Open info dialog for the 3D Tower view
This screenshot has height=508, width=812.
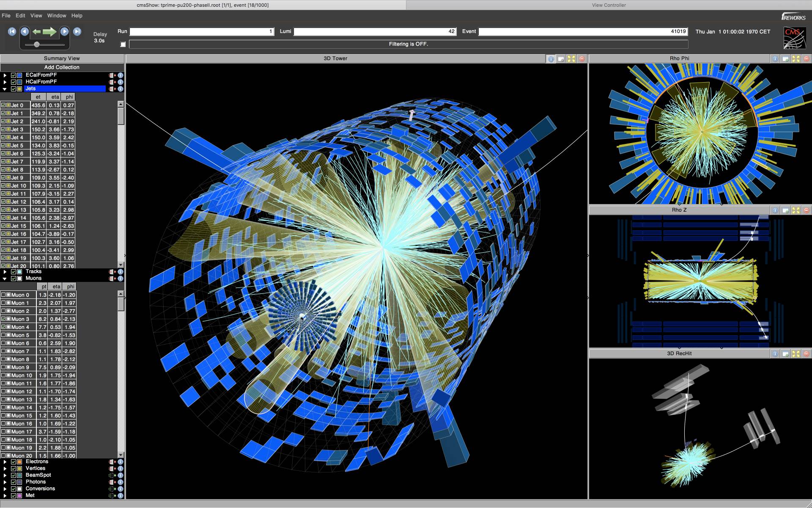[x=551, y=59]
